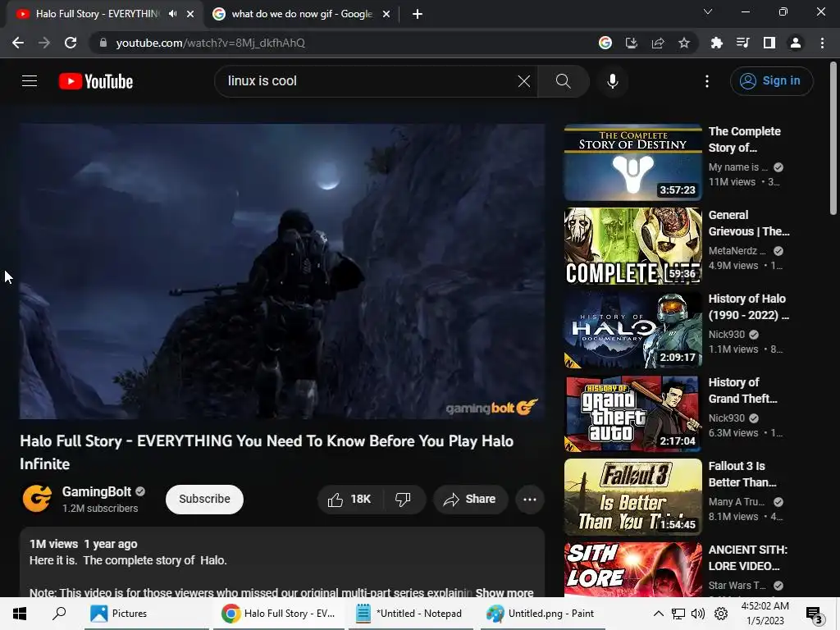
Task: Open notification center in taskbar
Action: pos(814,614)
